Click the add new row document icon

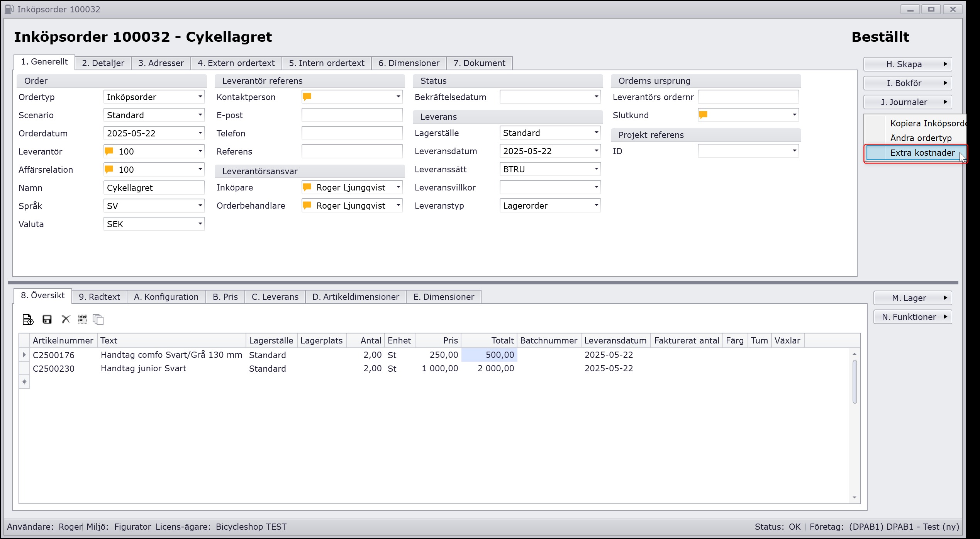tap(28, 320)
